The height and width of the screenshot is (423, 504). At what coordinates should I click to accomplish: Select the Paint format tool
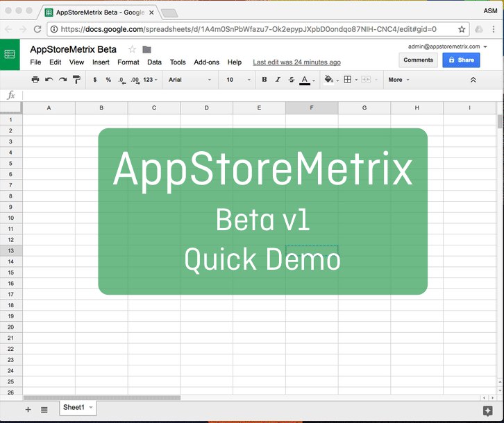76,80
